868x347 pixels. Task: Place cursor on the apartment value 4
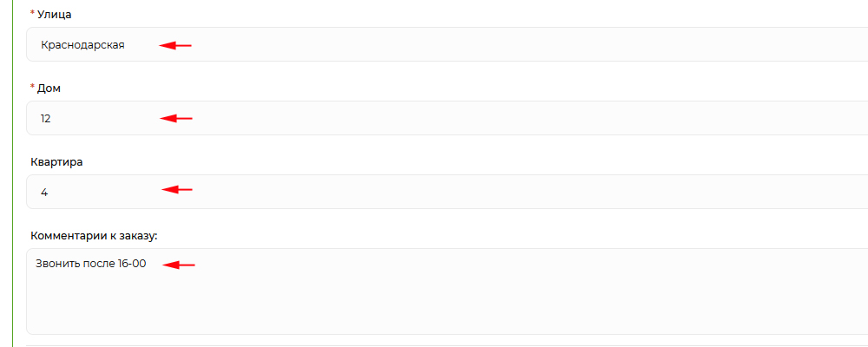(x=43, y=193)
